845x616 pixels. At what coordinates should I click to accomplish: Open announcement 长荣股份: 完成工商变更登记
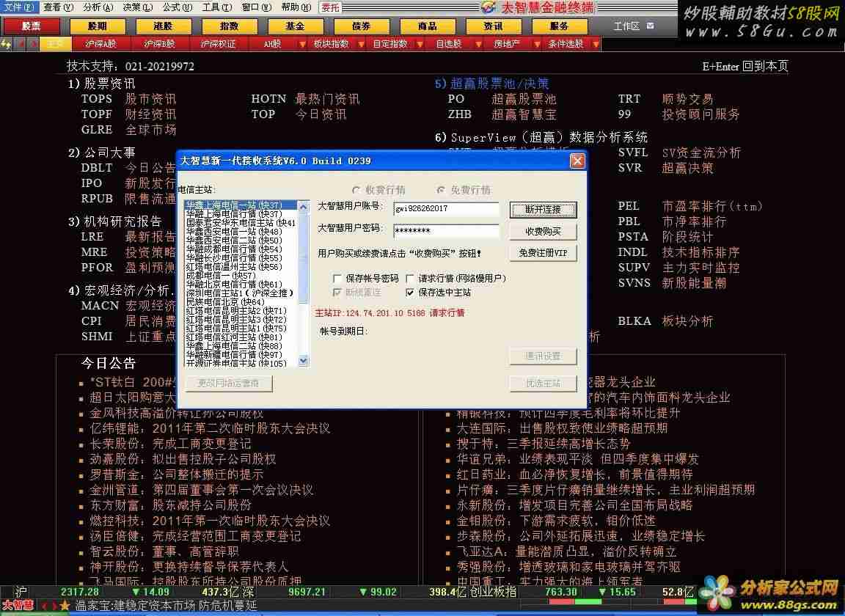(x=170, y=444)
